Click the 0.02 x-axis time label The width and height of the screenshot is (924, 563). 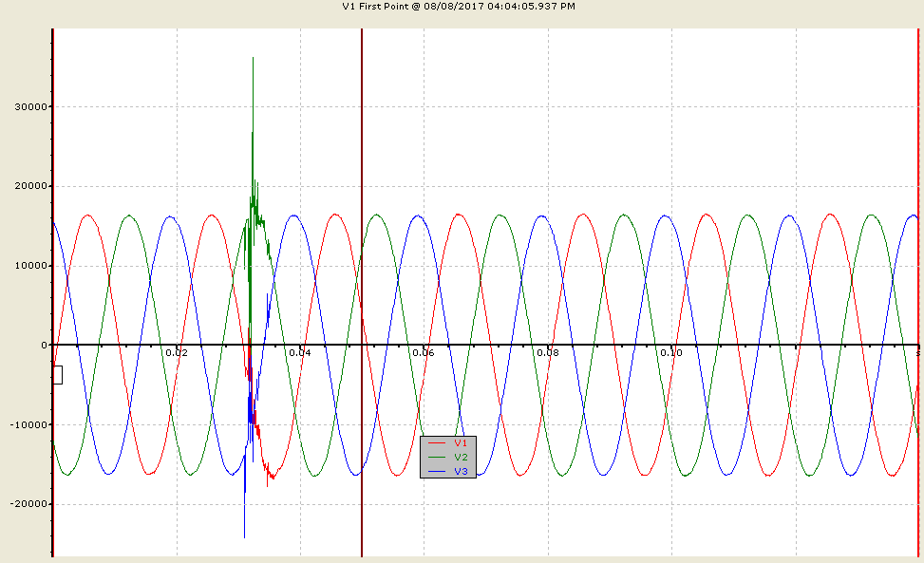(177, 353)
